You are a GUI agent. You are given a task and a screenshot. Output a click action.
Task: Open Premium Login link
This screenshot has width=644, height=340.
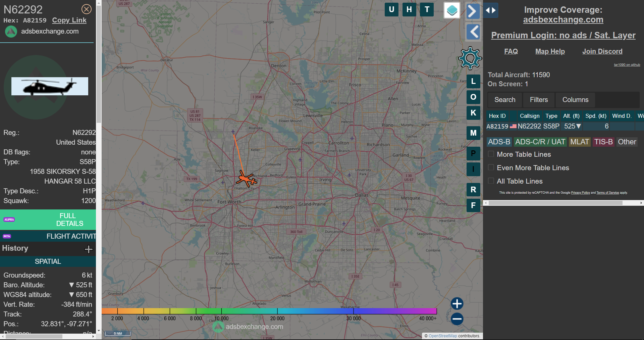(563, 35)
